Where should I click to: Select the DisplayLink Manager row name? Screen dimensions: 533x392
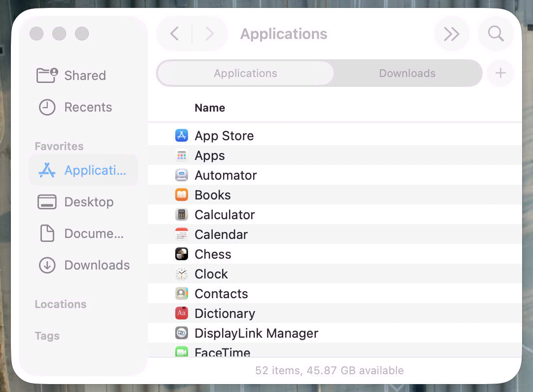(256, 333)
